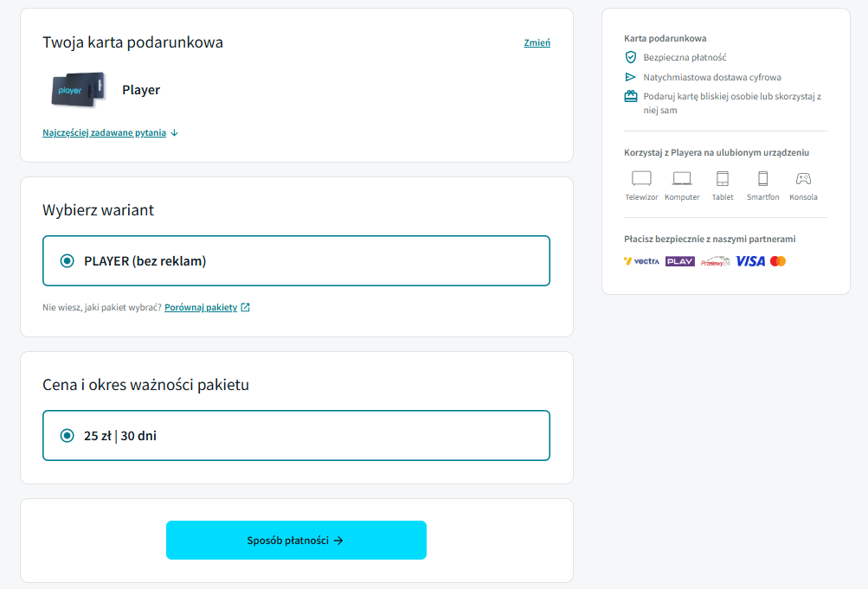Click the Visa payment logo

click(750, 261)
